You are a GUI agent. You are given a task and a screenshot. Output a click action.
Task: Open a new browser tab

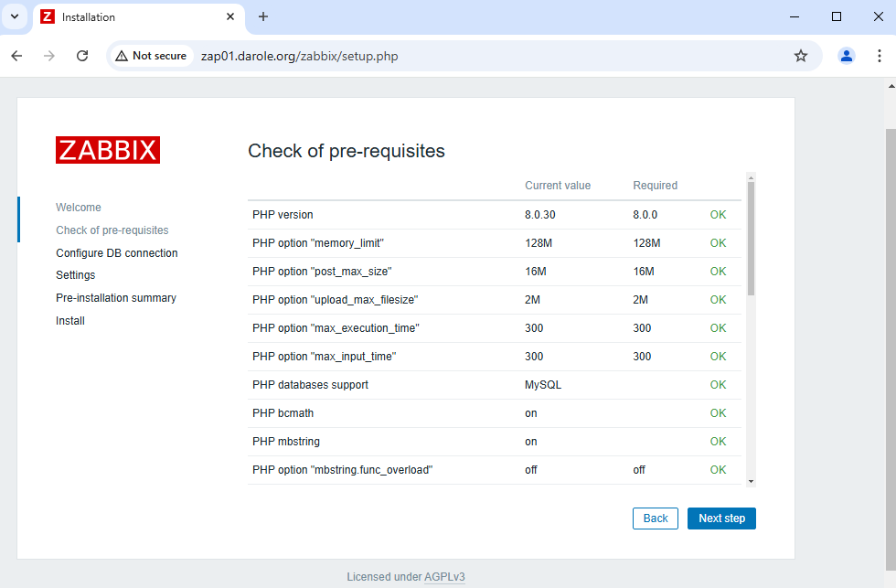click(263, 16)
